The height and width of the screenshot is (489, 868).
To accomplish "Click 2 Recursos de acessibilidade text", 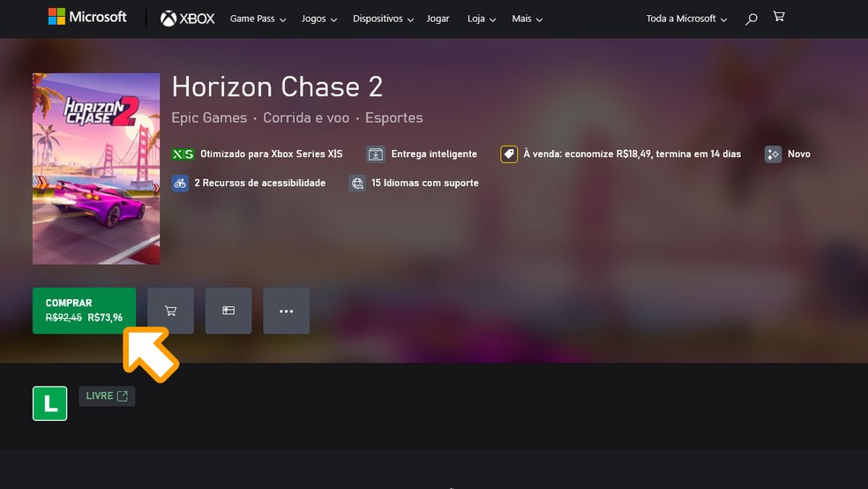I will (x=259, y=183).
